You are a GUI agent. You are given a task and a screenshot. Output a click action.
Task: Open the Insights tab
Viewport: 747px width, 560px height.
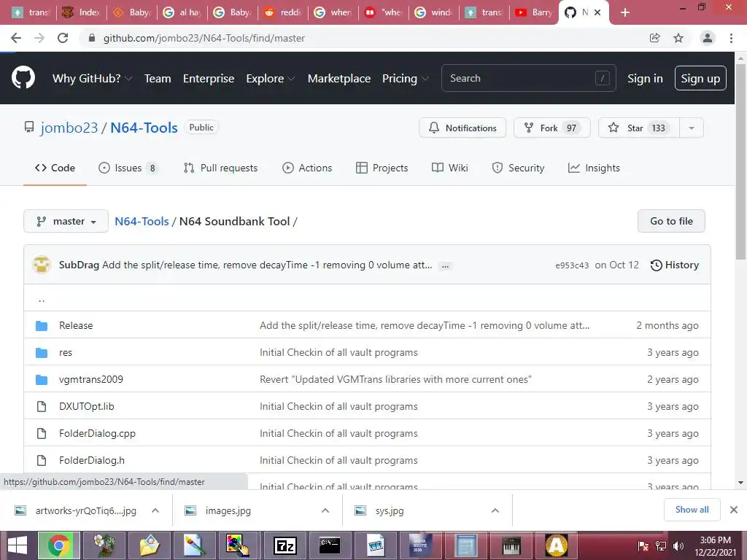pos(594,168)
